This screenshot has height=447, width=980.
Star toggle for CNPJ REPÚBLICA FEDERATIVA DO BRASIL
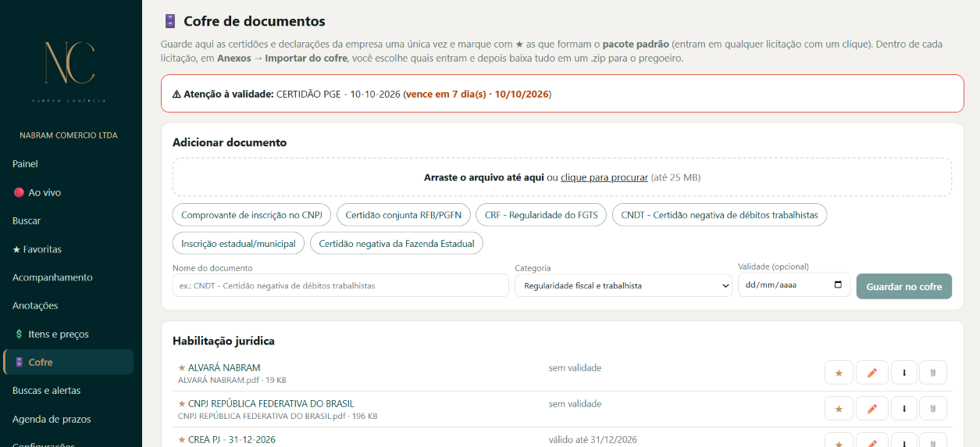click(x=839, y=409)
